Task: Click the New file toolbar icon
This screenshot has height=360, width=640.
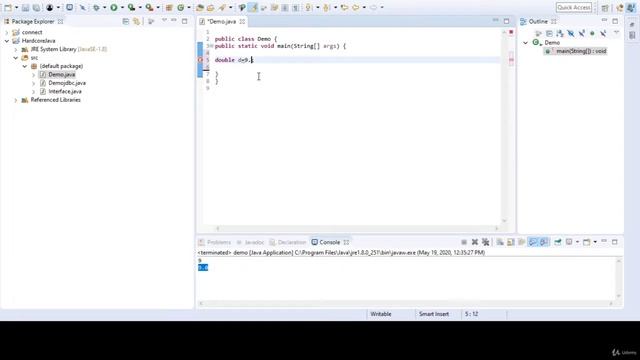Action: (x=8, y=7)
